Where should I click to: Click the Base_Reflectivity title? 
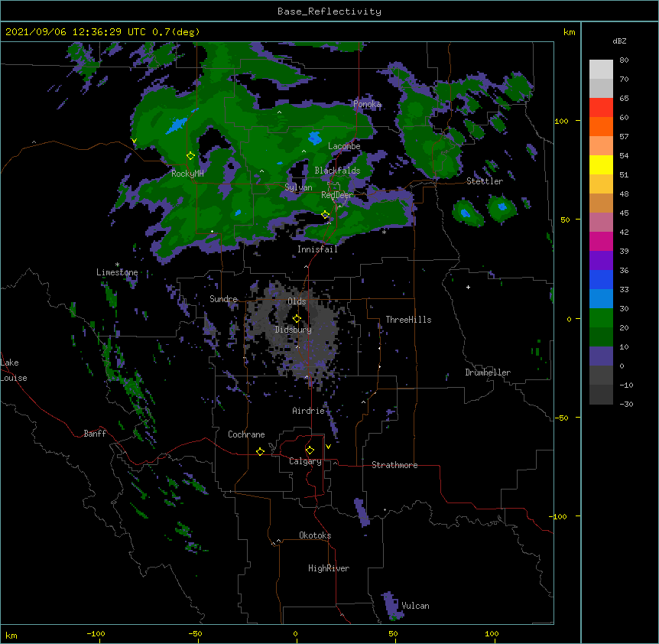click(329, 11)
